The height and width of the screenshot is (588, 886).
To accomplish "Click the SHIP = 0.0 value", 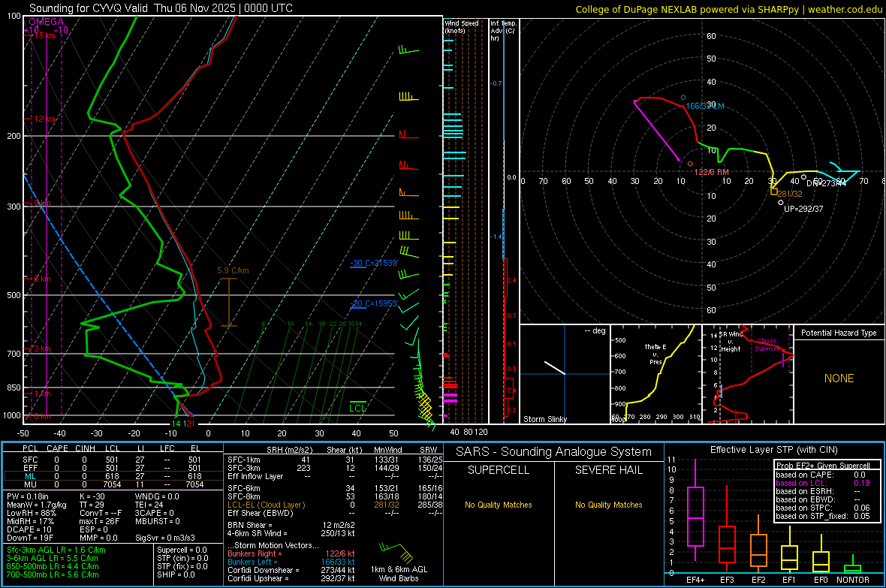I will 176,574.
